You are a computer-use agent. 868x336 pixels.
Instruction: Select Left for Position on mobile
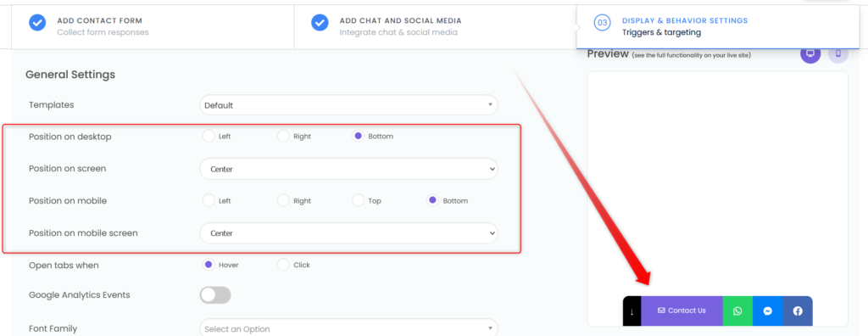(209, 200)
